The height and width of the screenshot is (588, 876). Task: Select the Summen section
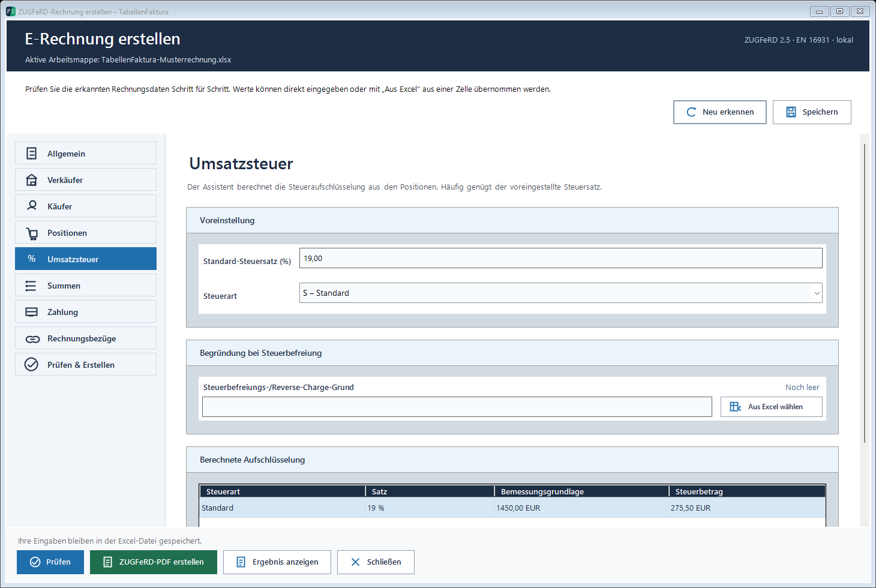[x=86, y=285]
